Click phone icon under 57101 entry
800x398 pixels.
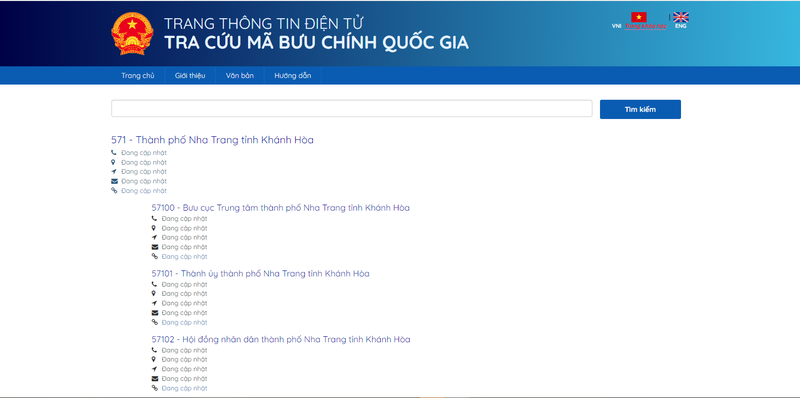[x=155, y=284]
